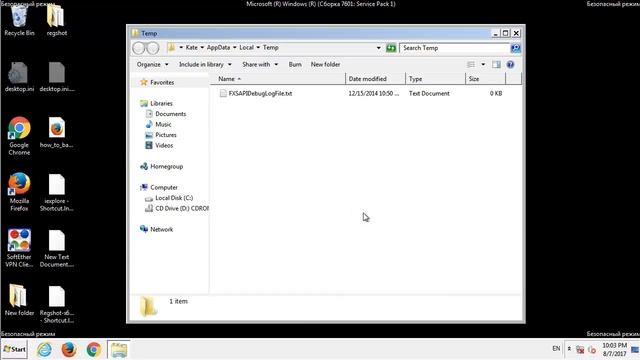Select the desktop.ini file with gear icon
The height and width of the screenshot is (360, 640).
point(19,77)
